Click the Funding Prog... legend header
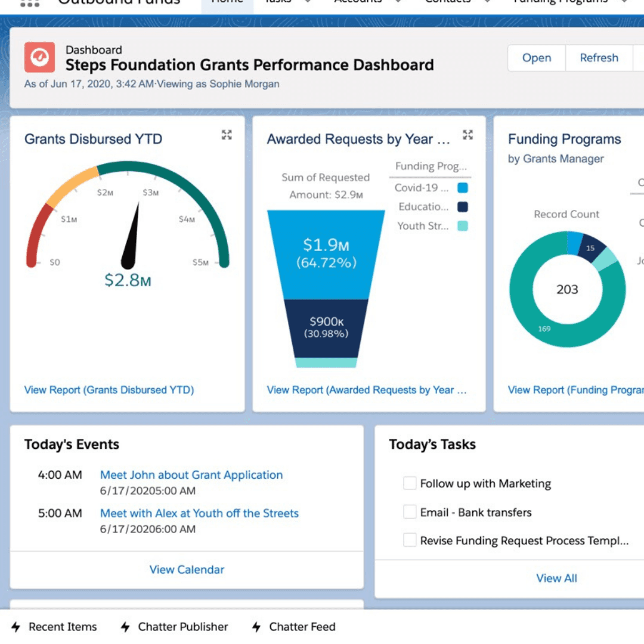Screen dimensions: 644x644 click(x=431, y=166)
